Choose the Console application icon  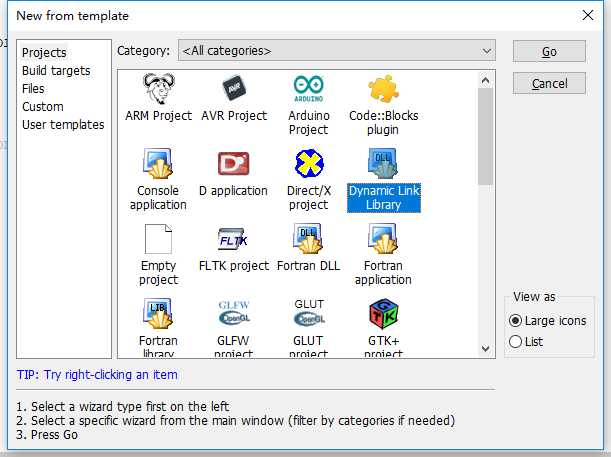[x=158, y=163]
